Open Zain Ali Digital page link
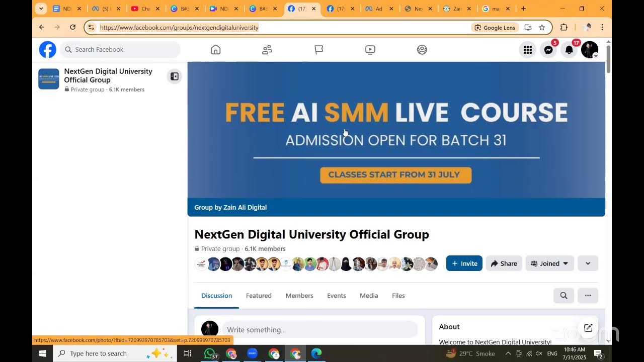Viewport: 644px width, 362px height. [x=245, y=207]
